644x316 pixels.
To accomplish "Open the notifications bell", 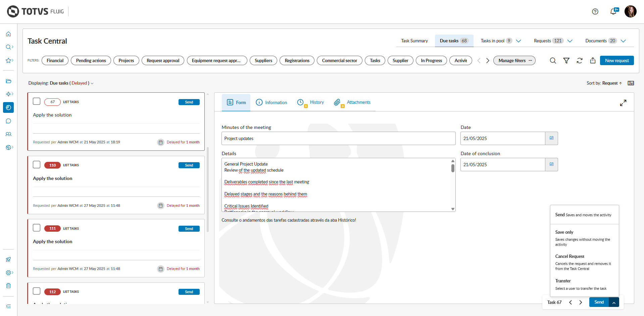I will (x=614, y=11).
